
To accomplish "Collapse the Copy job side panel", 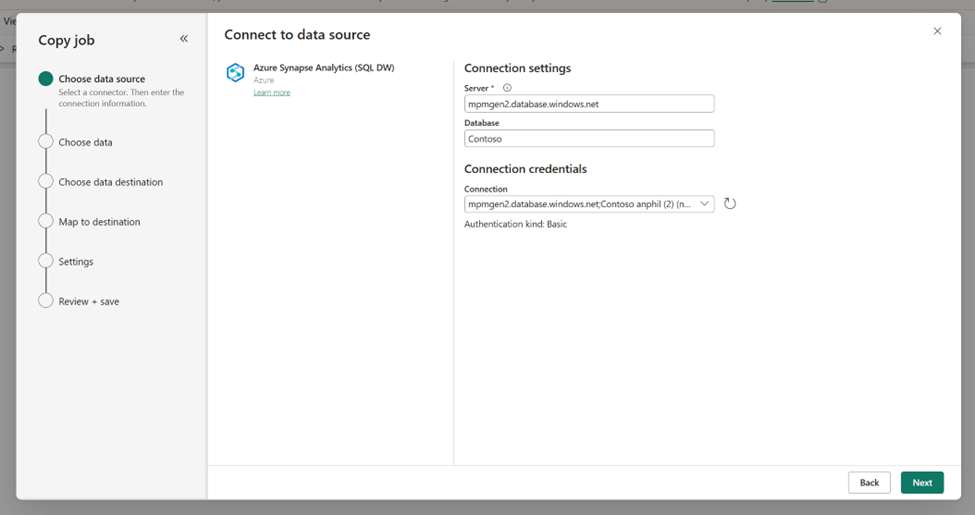I will (183, 39).
